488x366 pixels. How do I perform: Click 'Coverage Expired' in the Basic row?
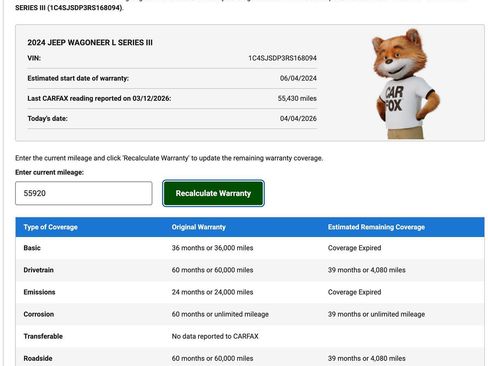point(354,248)
